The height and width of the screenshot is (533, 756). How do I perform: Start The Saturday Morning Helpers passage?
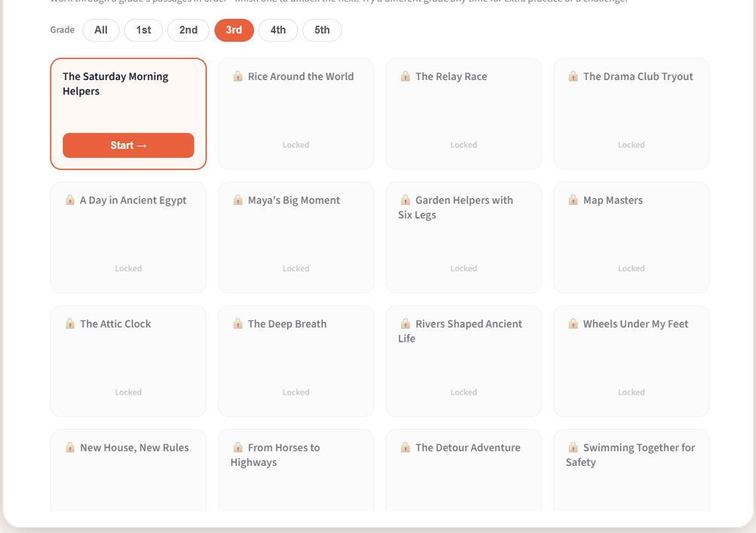pos(128,146)
